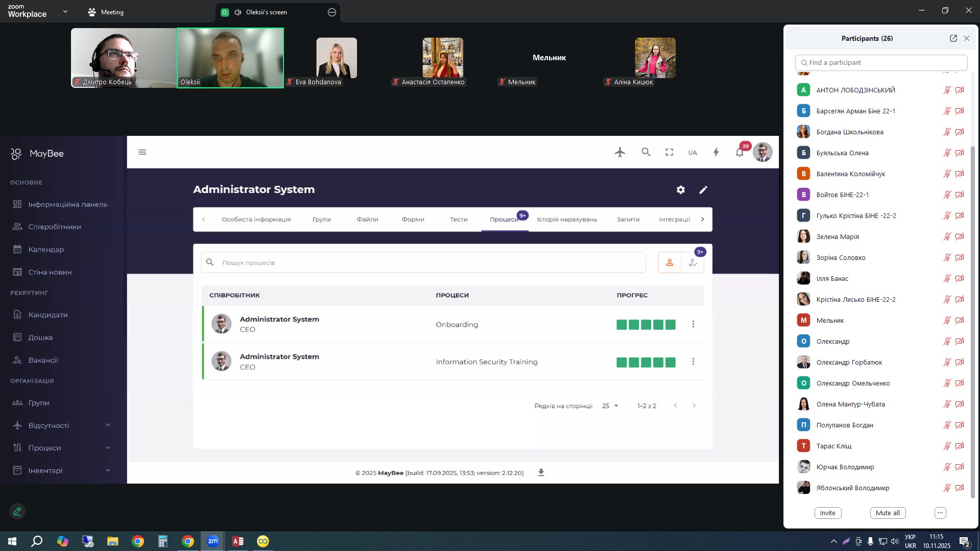The height and width of the screenshot is (551, 980).
Task: Open rows per page dropdown showing 25
Action: [610, 406]
